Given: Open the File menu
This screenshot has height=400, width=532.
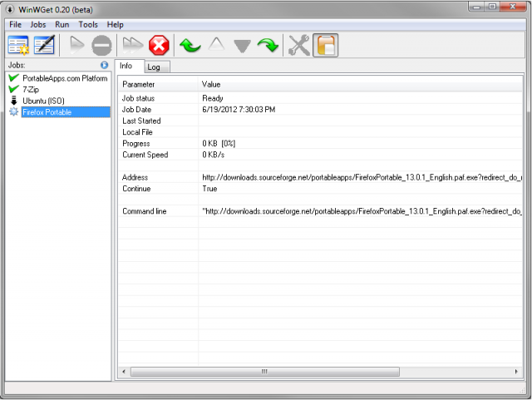Looking at the screenshot, I should 16,25.
